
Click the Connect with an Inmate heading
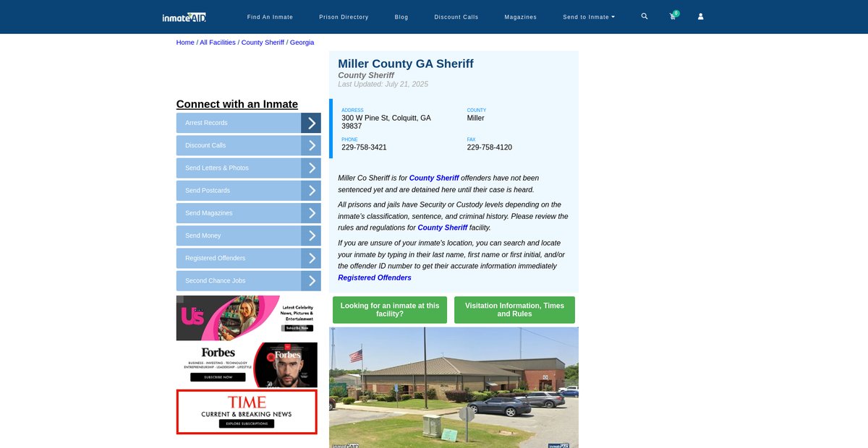click(x=237, y=104)
